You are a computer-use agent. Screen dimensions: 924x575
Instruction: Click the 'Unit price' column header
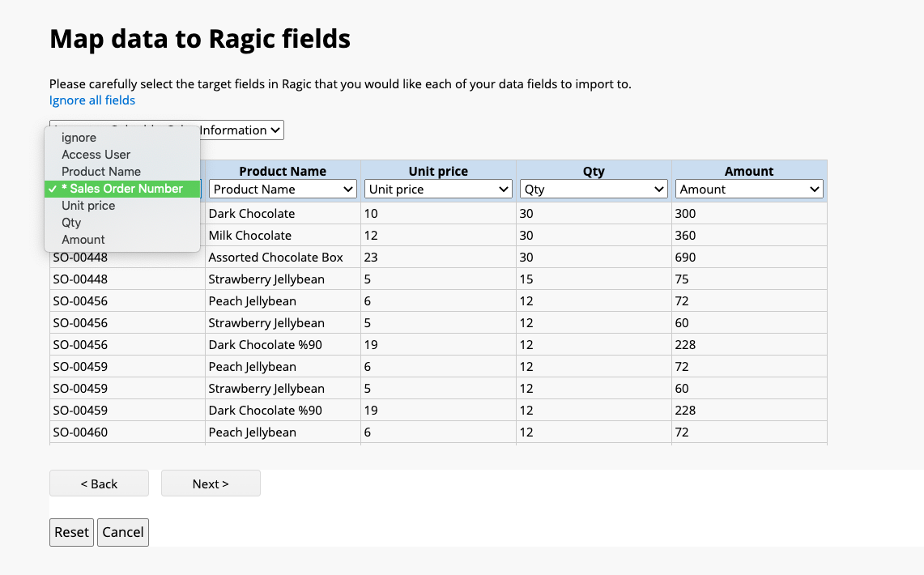[438, 171]
